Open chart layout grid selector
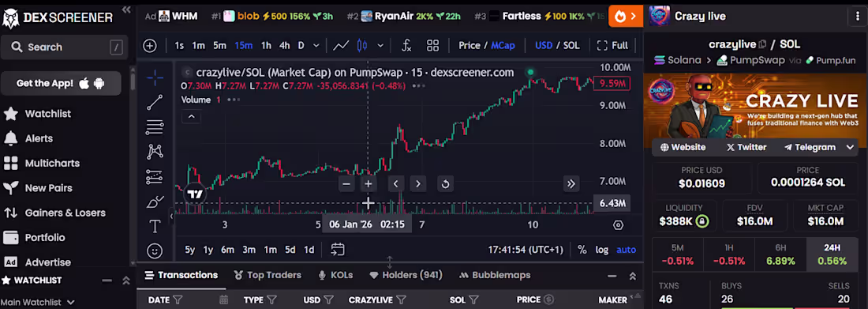Image resolution: width=868 pixels, height=309 pixels. coord(432,46)
